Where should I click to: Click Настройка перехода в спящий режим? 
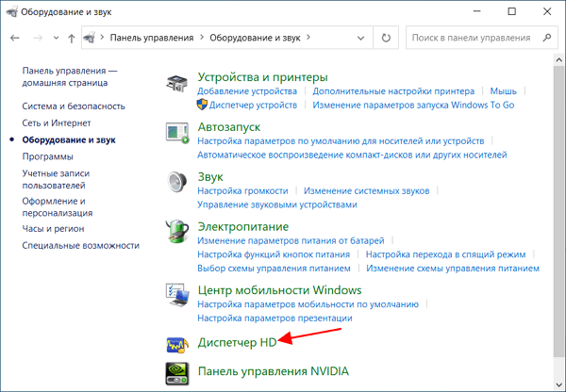pos(445,254)
